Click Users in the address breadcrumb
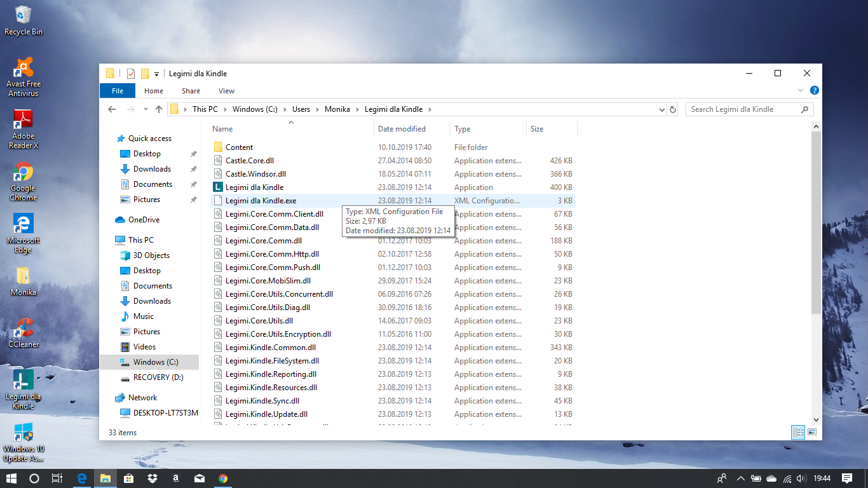Screen dimensions: 868x488 click(301, 109)
